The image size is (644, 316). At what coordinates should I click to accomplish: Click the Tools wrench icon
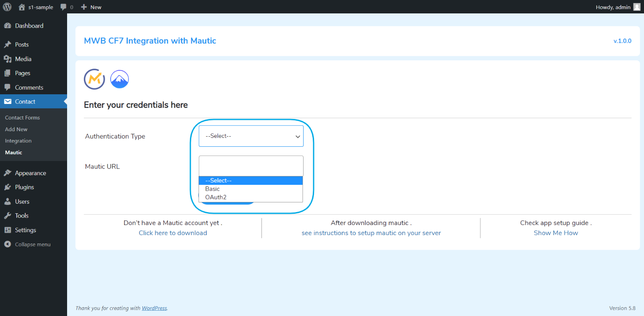8,215
